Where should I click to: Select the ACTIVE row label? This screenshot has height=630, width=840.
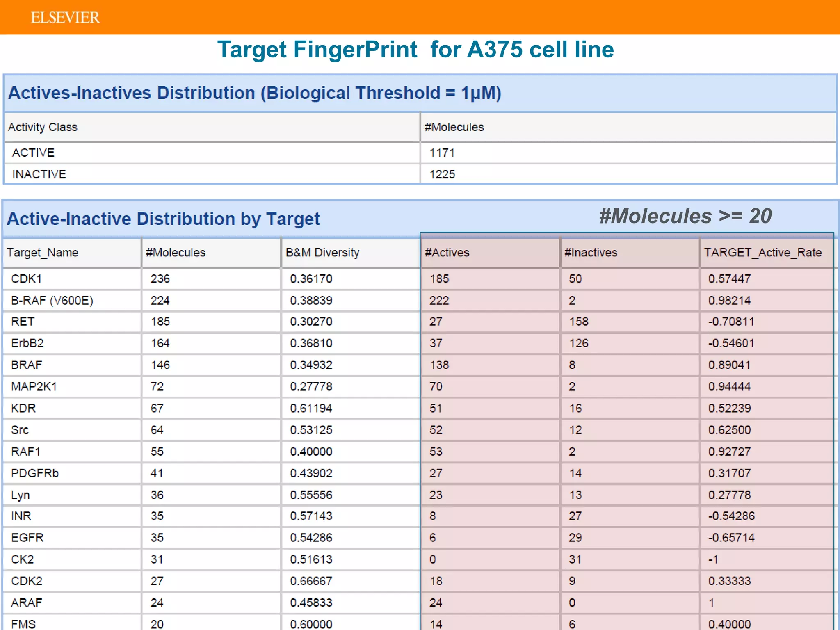[33, 153]
